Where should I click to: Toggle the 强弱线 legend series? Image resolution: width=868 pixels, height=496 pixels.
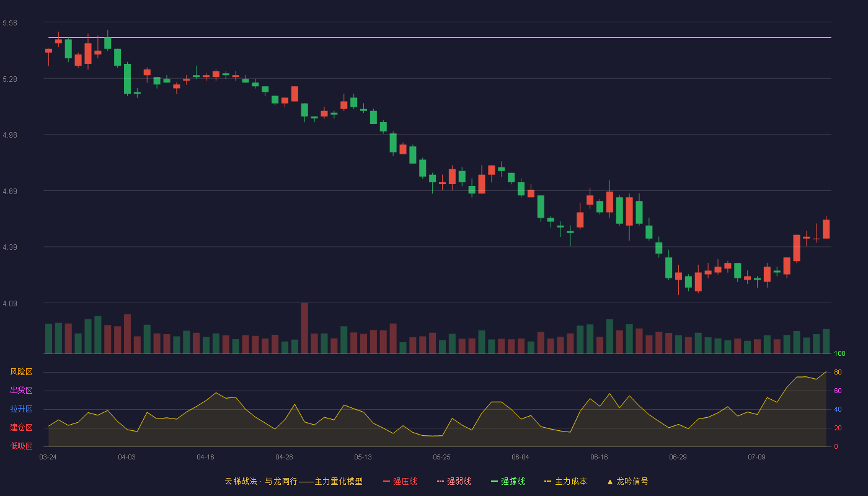coord(454,481)
